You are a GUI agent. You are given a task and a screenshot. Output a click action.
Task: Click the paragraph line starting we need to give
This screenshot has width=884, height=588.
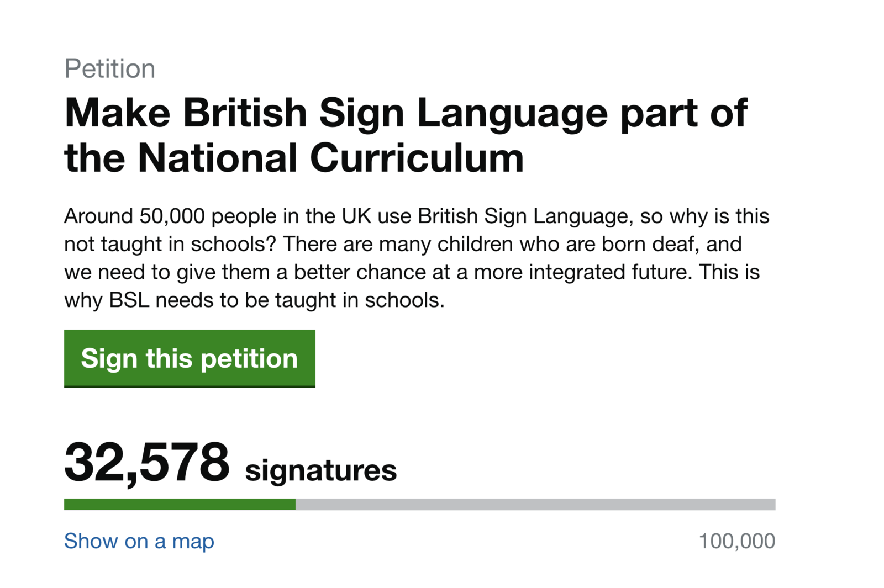point(412,272)
